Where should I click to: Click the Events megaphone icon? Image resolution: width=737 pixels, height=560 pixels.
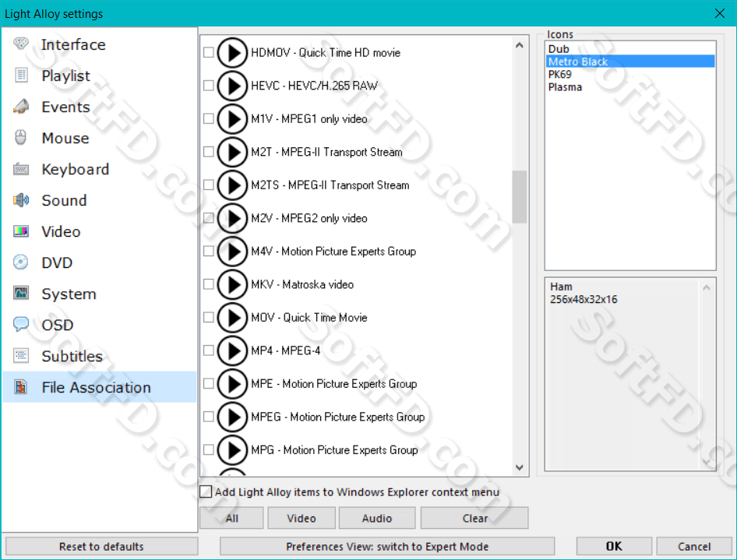point(21,106)
